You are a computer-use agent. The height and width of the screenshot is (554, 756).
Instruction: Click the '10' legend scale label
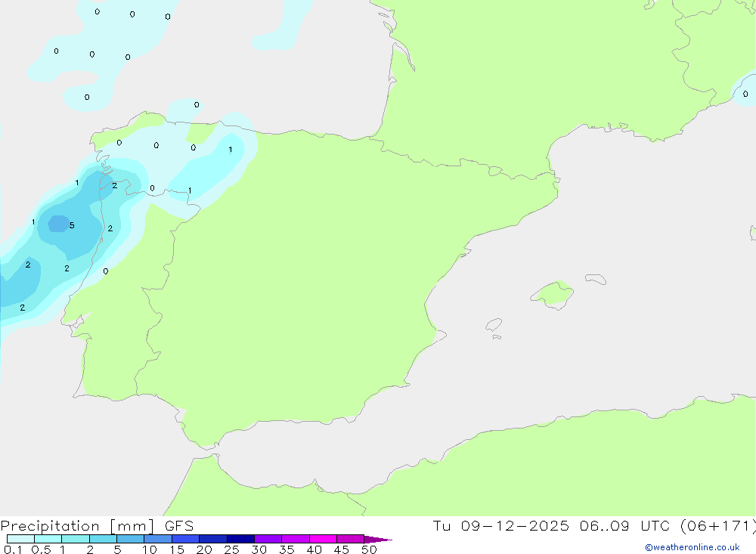tap(150, 549)
